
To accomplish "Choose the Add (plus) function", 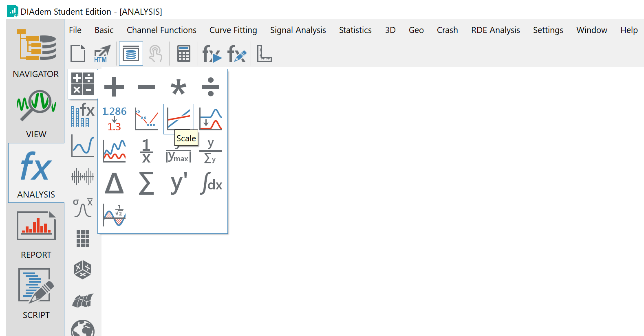I will tap(114, 87).
